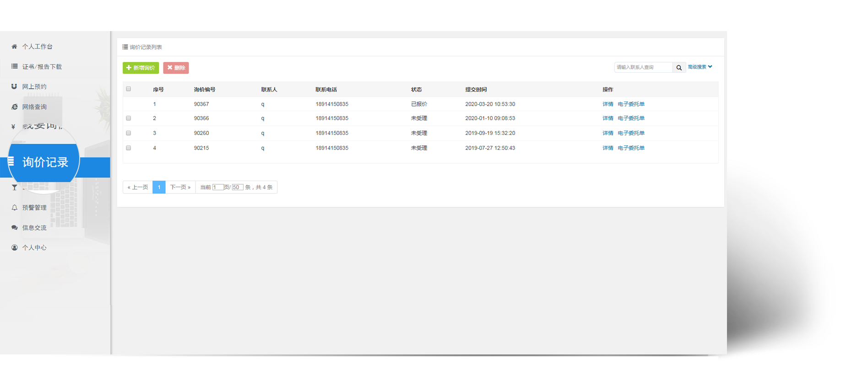The image size is (868, 386).
Task: Open 详情 link for inquiry 90367
Action: 608,104
